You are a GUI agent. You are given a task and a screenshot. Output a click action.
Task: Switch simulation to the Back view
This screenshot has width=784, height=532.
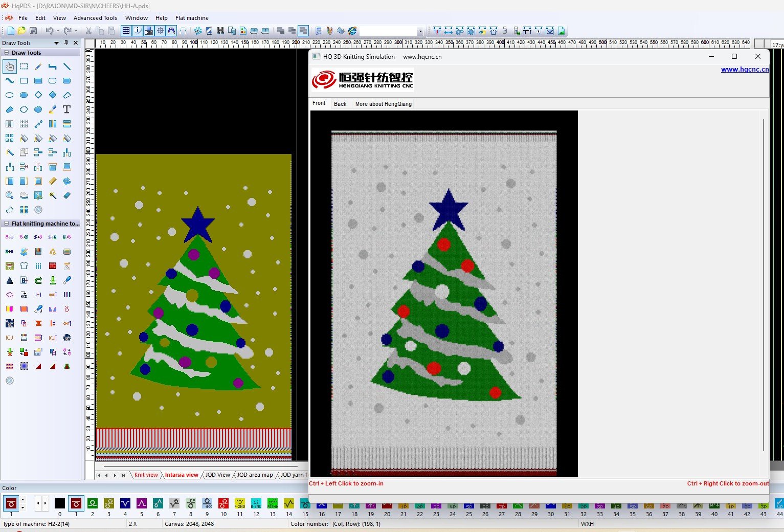[340, 104]
